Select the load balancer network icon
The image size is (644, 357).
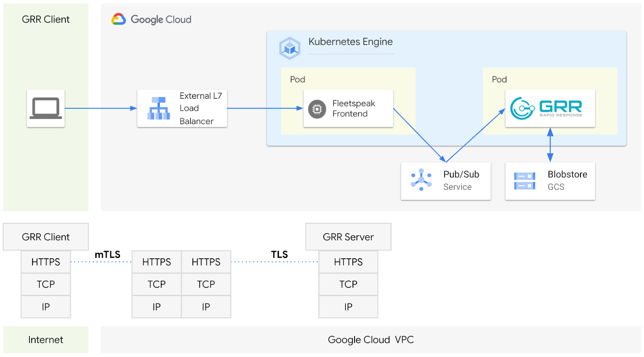tap(159, 108)
